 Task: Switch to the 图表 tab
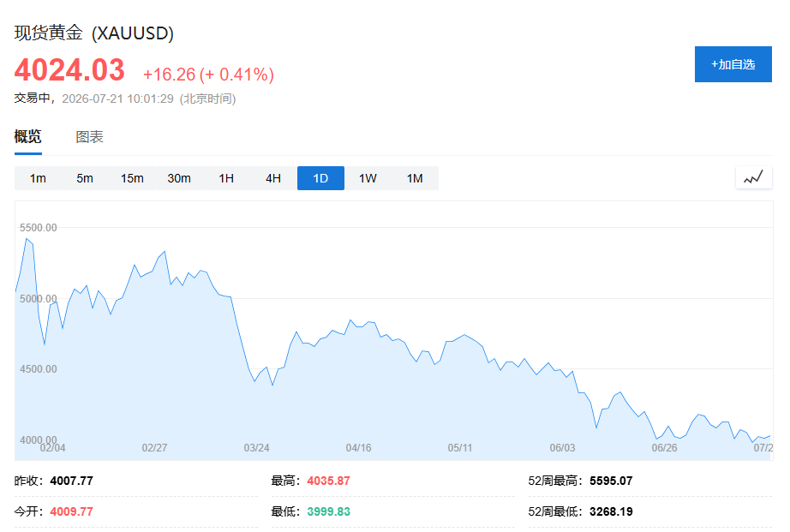90,137
